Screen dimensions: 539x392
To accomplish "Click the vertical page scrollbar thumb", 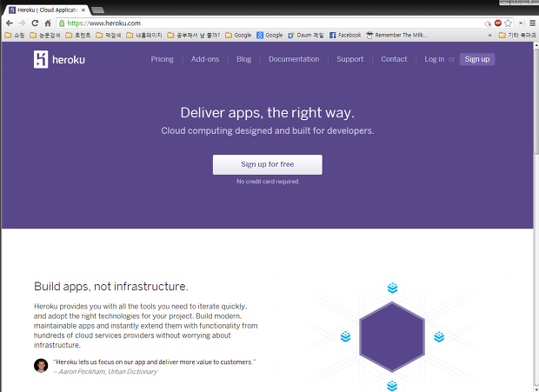I will point(536,102).
